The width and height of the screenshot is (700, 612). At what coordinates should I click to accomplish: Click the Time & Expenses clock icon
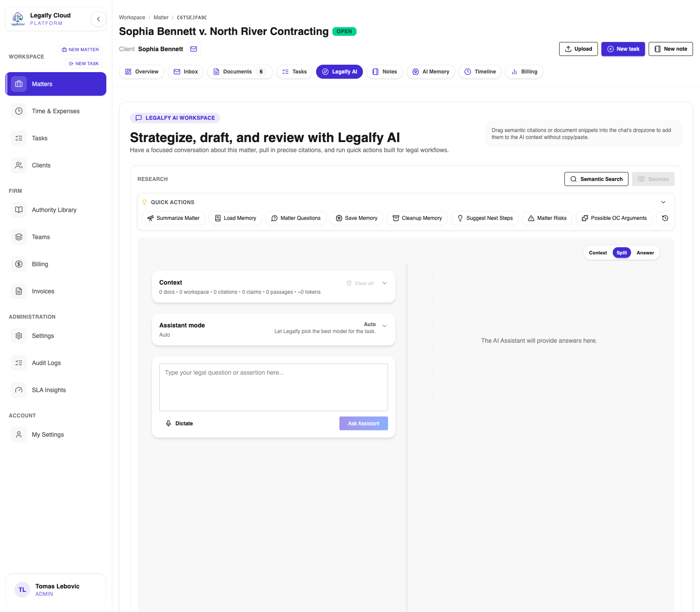point(19,111)
